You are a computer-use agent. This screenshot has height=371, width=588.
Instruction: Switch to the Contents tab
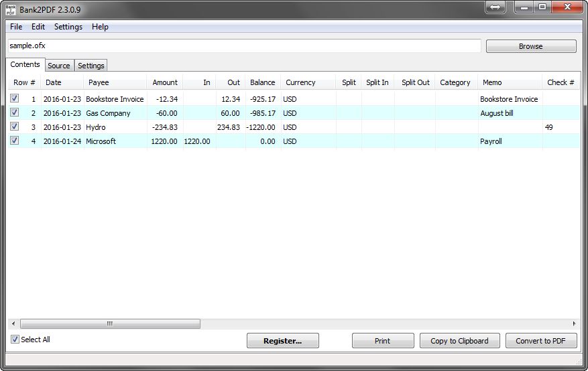25,64
